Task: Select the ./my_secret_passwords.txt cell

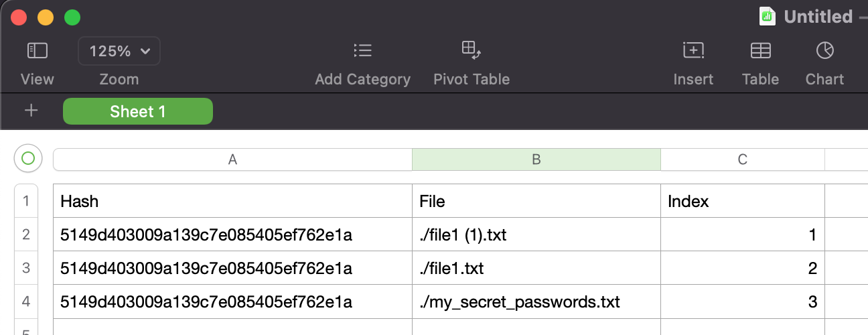Action: click(536, 302)
